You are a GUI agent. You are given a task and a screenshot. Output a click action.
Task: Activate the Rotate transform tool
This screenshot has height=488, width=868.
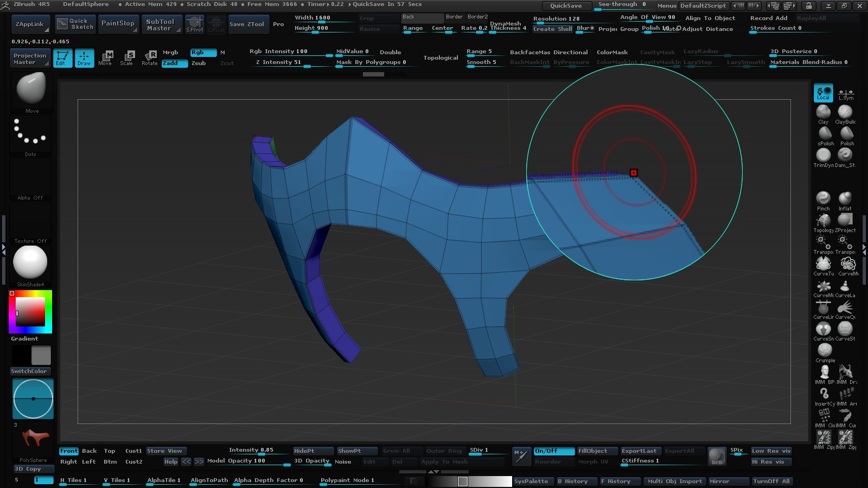pyautogui.click(x=150, y=58)
